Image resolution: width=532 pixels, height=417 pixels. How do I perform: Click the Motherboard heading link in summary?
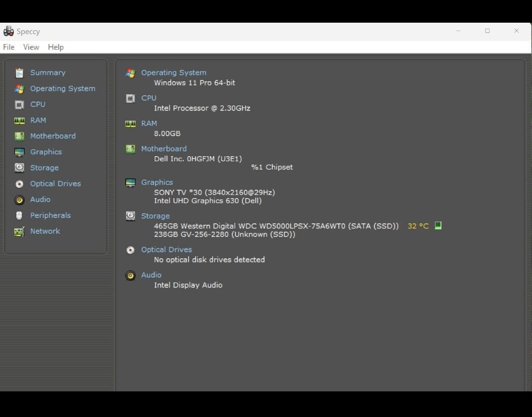[164, 149]
